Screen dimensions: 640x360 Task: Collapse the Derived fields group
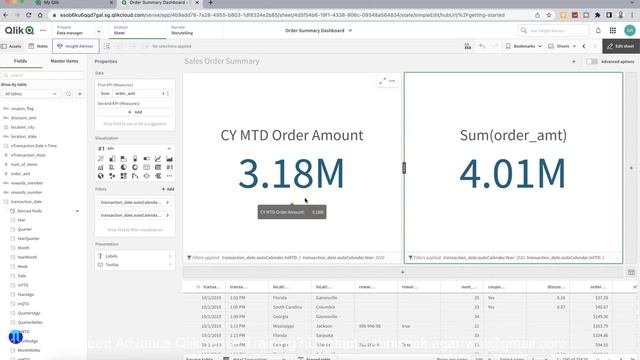click(77, 211)
